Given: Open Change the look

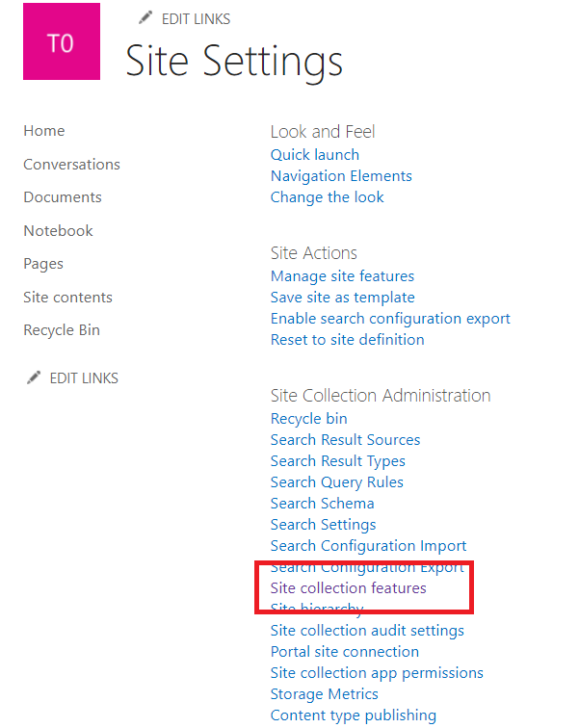Looking at the screenshot, I should [x=327, y=197].
